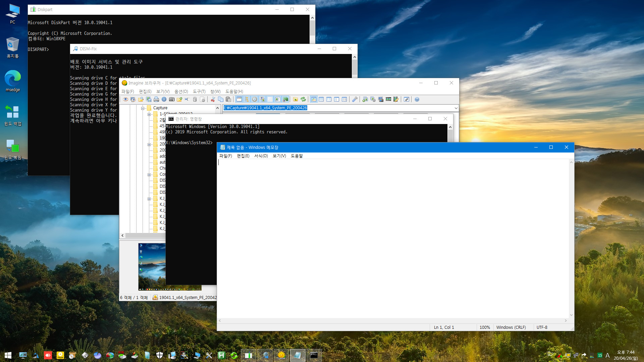Select details list view mode icon
644x362 pixels.
pyautogui.click(x=344, y=99)
